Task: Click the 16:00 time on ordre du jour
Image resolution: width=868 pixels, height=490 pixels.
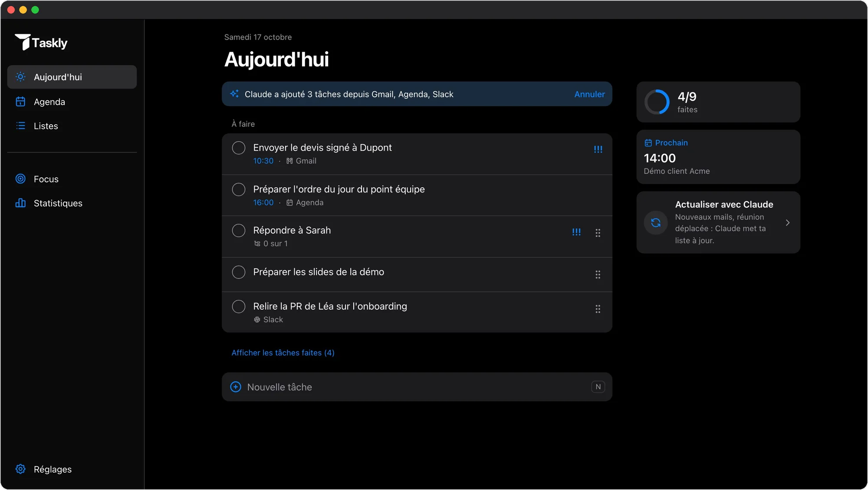Action: (x=263, y=202)
